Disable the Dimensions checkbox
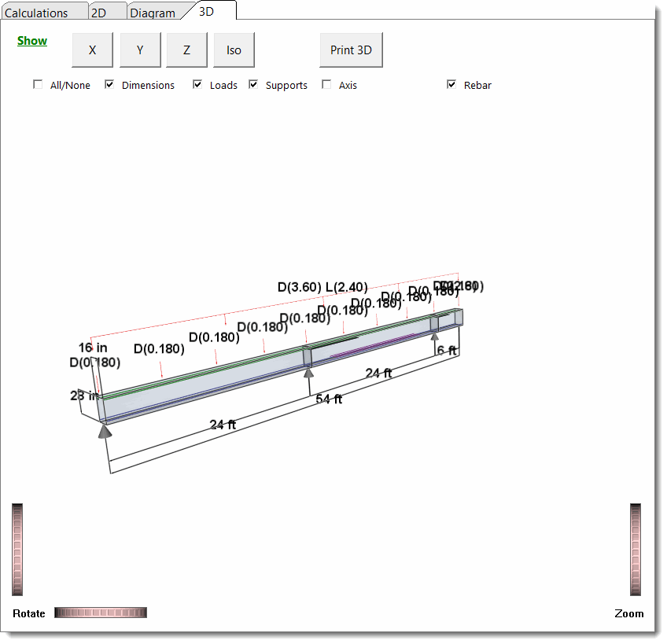The image size is (667, 644). 109,83
